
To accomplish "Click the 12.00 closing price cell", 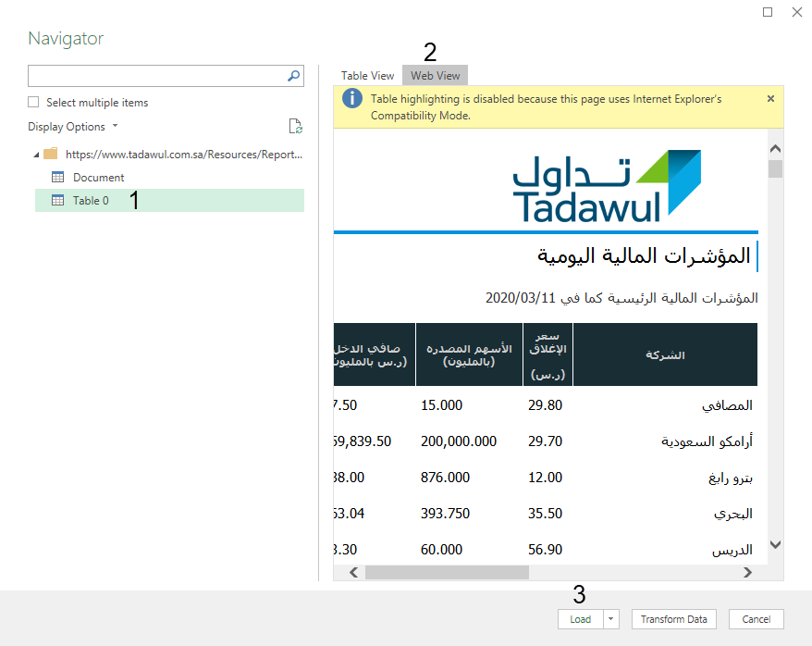I will click(x=545, y=478).
